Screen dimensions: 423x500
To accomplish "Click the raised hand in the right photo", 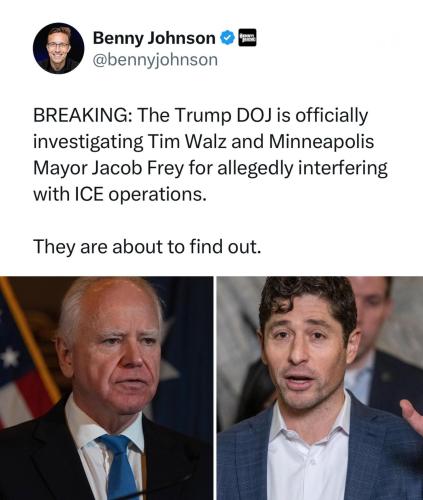I will pyautogui.click(x=412, y=415).
